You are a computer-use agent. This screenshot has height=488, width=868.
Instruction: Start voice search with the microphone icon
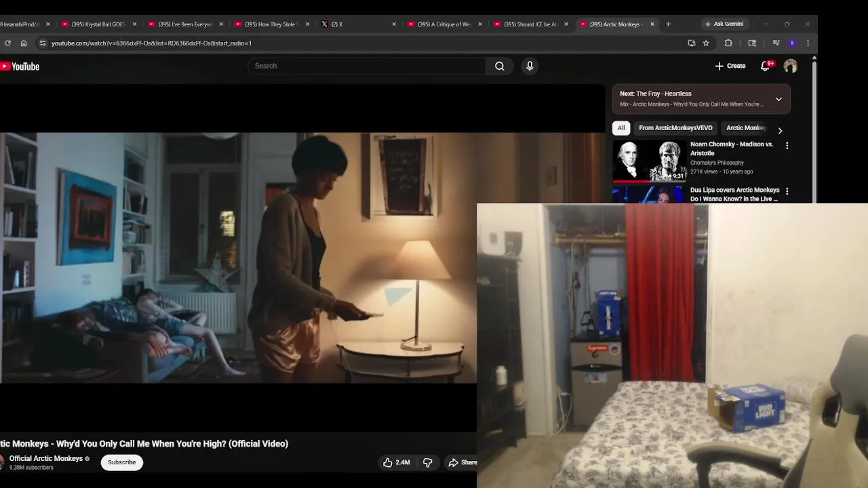click(530, 66)
